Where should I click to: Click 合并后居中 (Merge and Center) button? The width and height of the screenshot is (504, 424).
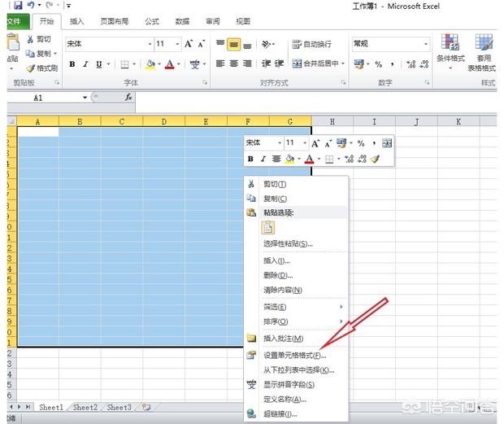[x=318, y=63]
